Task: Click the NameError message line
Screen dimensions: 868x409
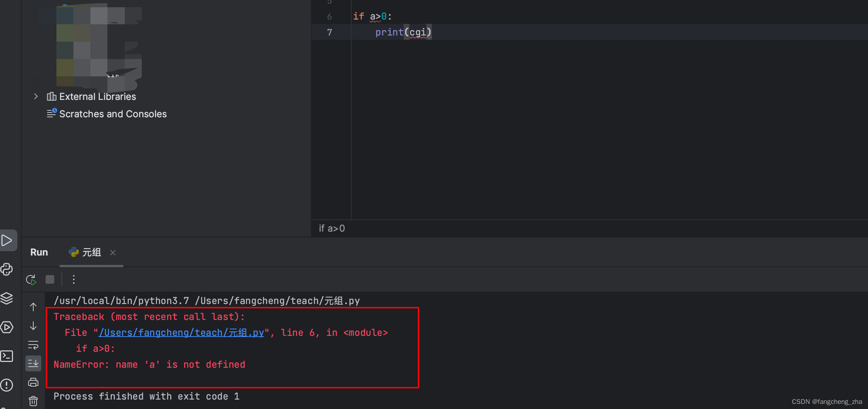Action: (149, 364)
